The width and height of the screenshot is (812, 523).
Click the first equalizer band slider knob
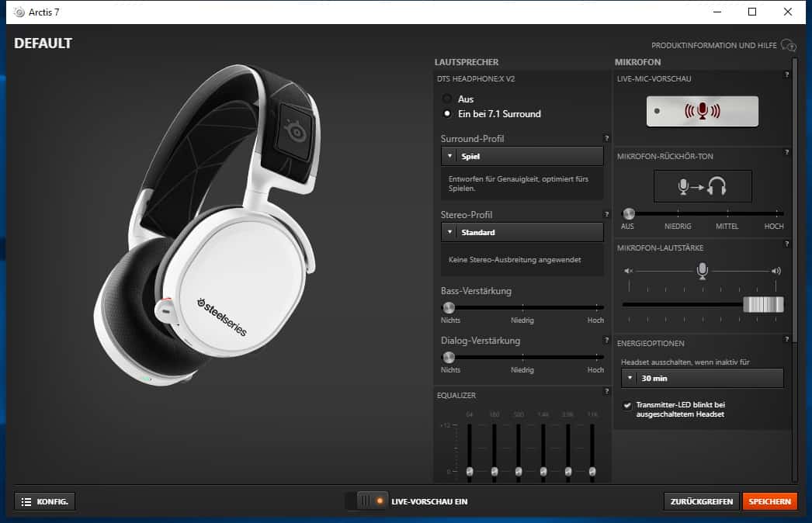tap(470, 471)
